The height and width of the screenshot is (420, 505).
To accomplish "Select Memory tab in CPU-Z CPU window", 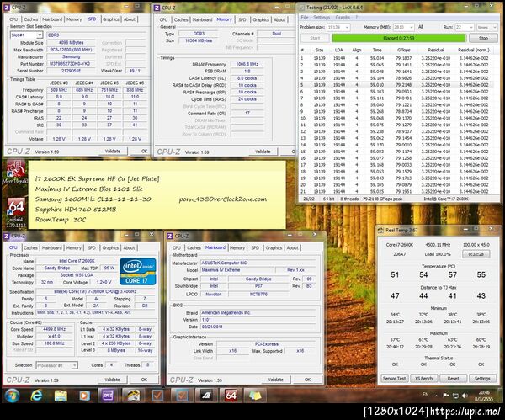I will coord(74,247).
